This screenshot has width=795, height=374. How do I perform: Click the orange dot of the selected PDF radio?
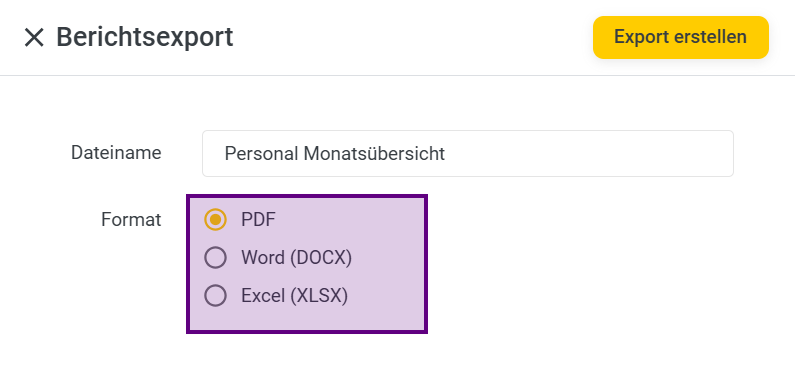(x=215, y=219)
